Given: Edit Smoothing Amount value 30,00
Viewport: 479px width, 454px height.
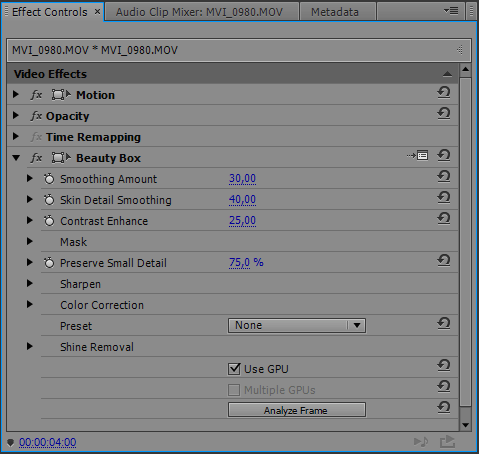Looking at the screenshot, I should tap(242, 179).
